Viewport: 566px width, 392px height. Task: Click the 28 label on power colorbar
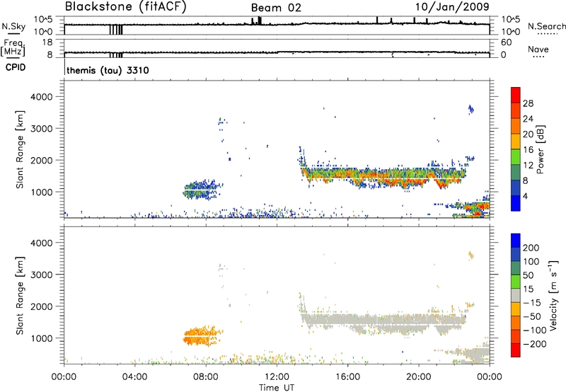pos(528,103)
